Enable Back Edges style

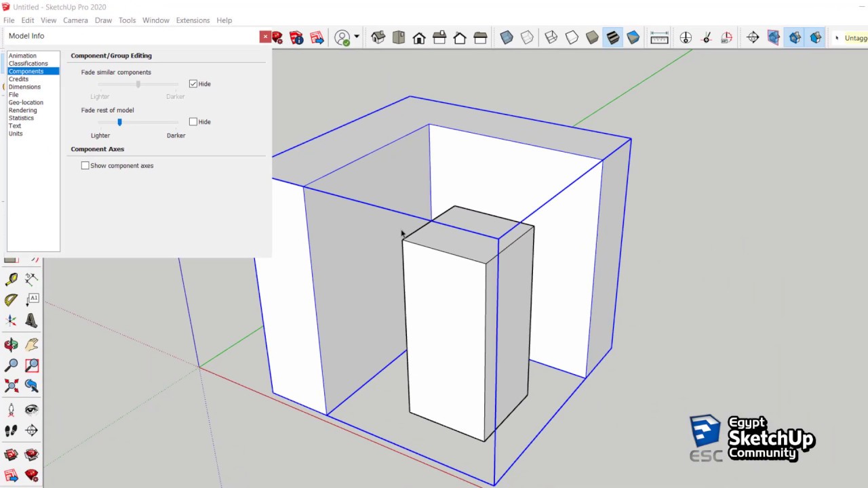tap(527, 38)
